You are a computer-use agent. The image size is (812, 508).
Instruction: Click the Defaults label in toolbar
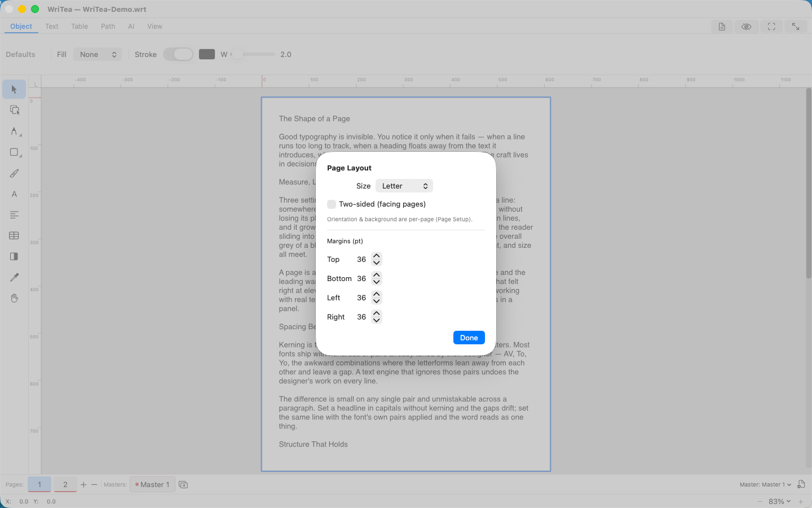coord(21,54)
